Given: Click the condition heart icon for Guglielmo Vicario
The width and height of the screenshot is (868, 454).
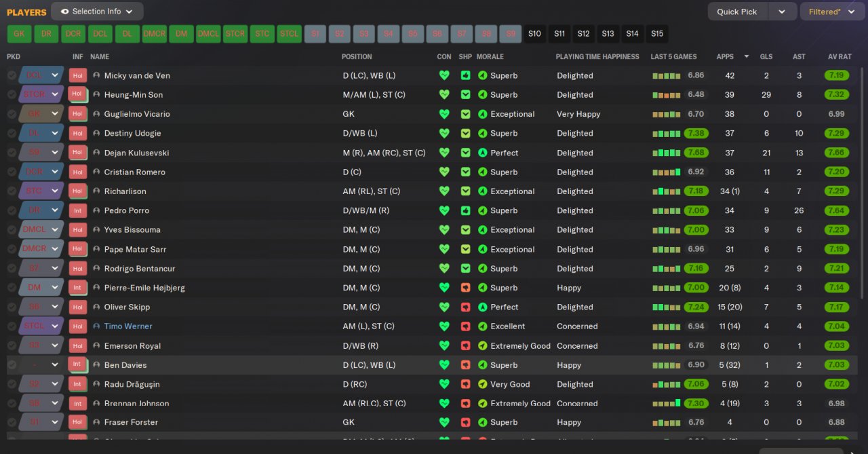Looking at the screenshot, I should pyautogui.click(x=444, y=114).
